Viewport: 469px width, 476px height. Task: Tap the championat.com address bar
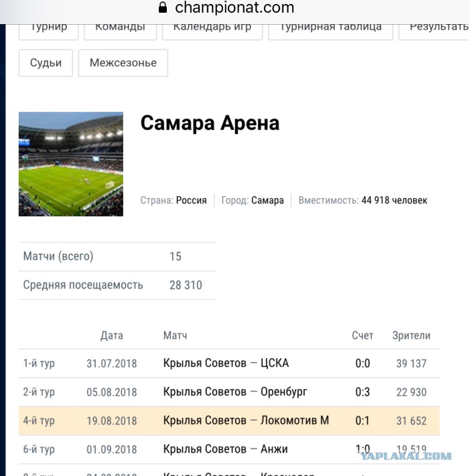click(234, 7)
